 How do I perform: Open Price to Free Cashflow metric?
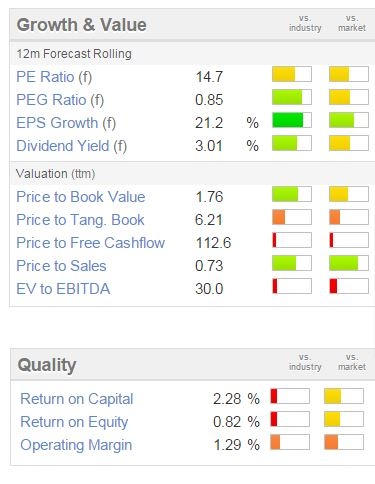90,243
